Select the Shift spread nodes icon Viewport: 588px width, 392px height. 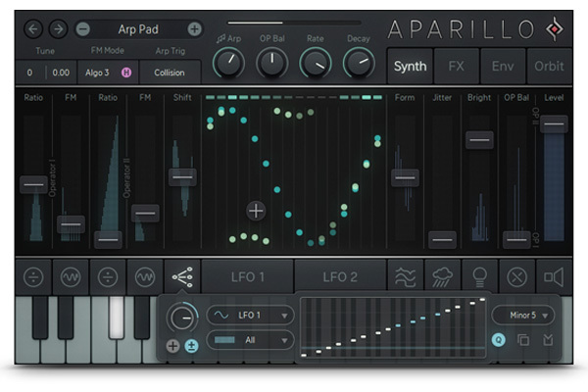(182, 277)
